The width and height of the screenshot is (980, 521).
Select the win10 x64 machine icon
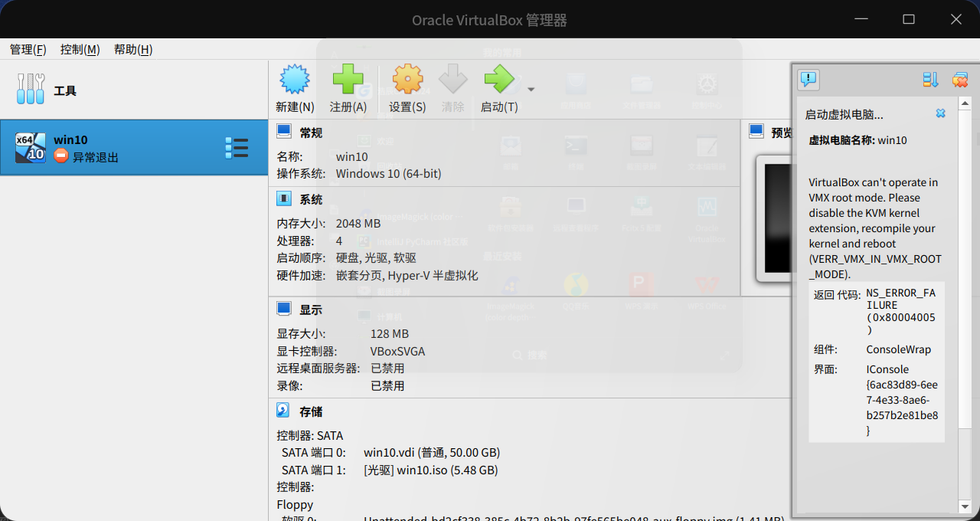31,148
